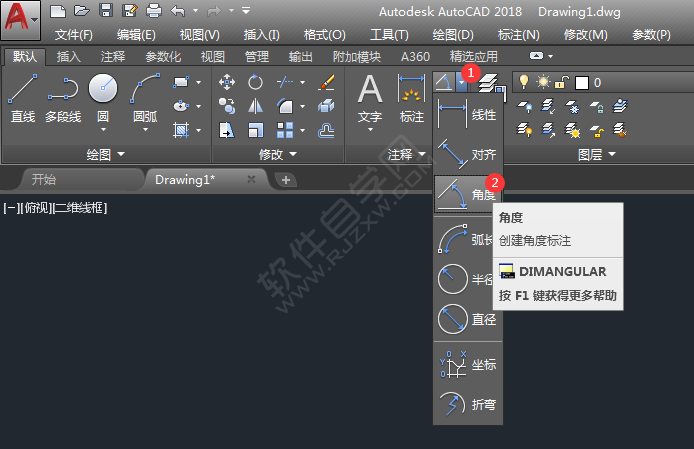Image resolution: width=694 pixels, height=449 pixels.
Task: Open the ribbon minimize options dropdown
Action: coord(551,56)
